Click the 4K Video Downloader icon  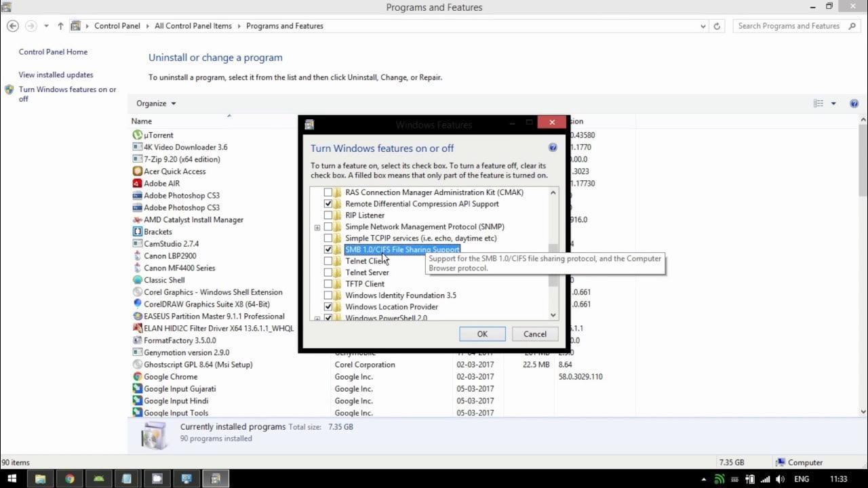138,147
